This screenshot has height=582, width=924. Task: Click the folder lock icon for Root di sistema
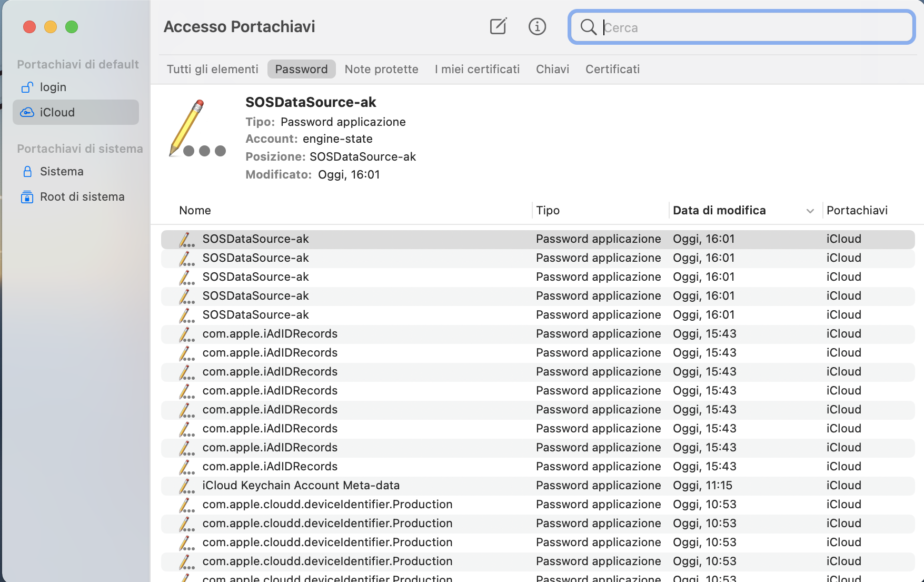[27, 196]
